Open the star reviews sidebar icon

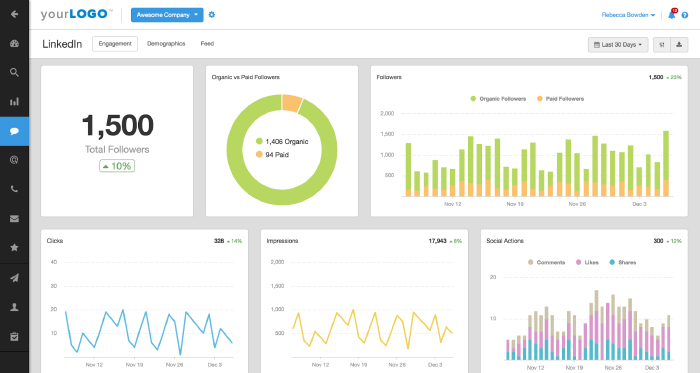click(14, 247)
